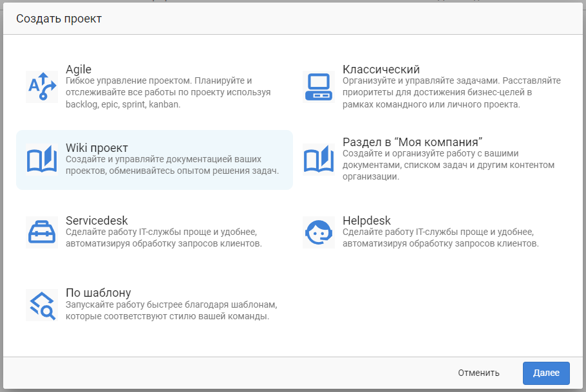Click the Классический description about бизнес-целей
This screenshot has width=586, height=392.
coord(451,93)
